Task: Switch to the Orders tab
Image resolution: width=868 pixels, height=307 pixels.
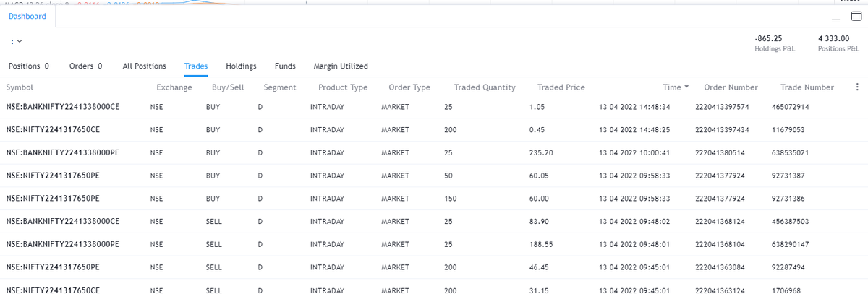Action: [x=85, y=66]
